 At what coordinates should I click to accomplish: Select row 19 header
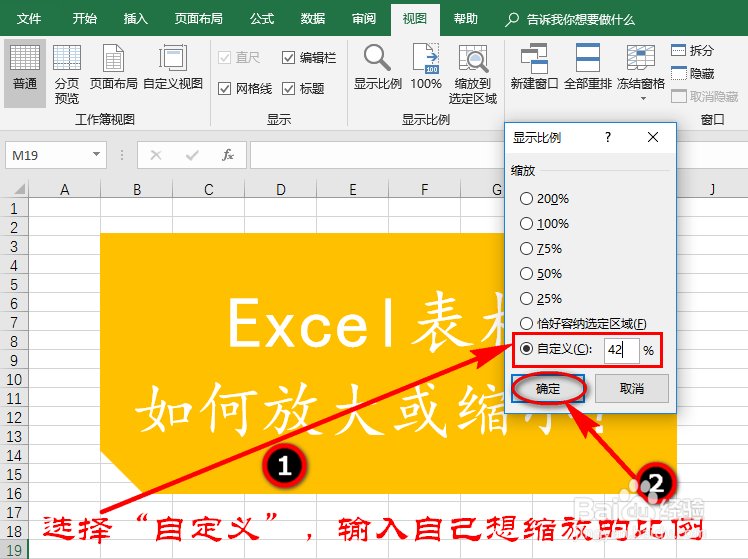[14, 550]
